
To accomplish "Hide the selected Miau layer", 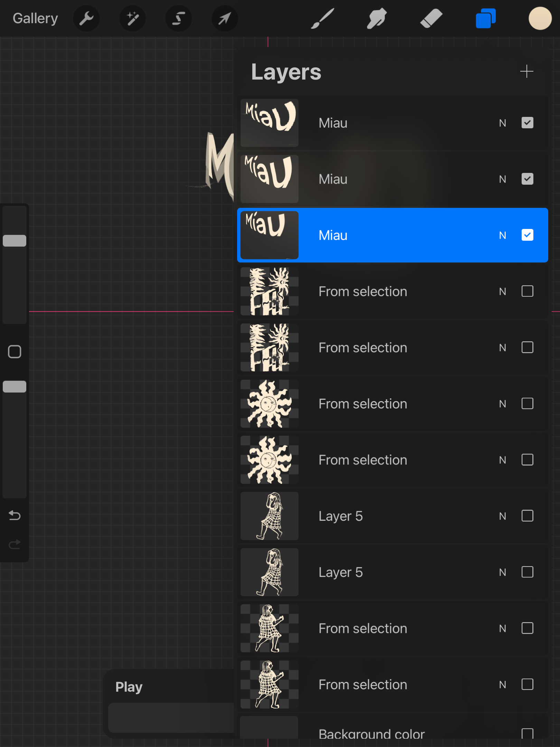I will [x=527, y=235].
